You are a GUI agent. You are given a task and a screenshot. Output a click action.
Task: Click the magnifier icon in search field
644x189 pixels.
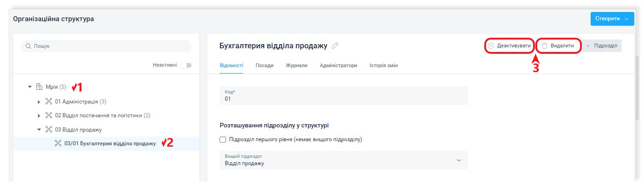28,46
